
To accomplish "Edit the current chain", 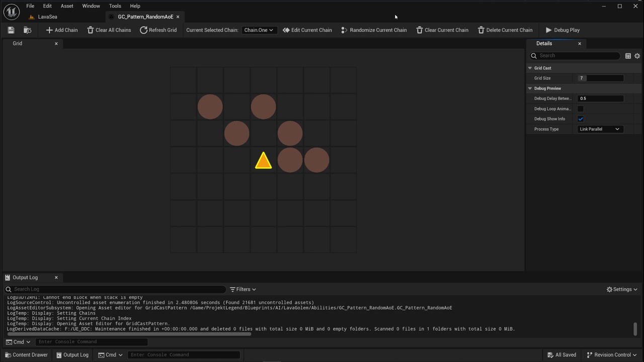I will tap(307, 30).
